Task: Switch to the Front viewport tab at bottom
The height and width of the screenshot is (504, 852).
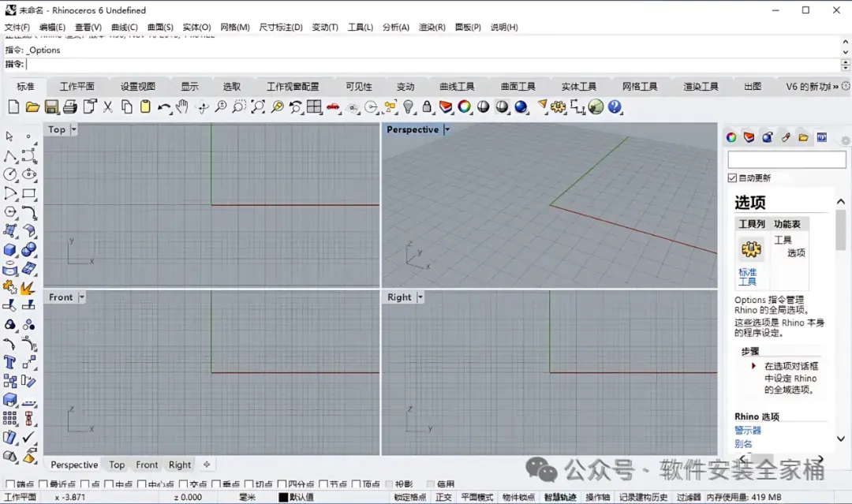Action: pyautogui.click(x=147, y=465)
